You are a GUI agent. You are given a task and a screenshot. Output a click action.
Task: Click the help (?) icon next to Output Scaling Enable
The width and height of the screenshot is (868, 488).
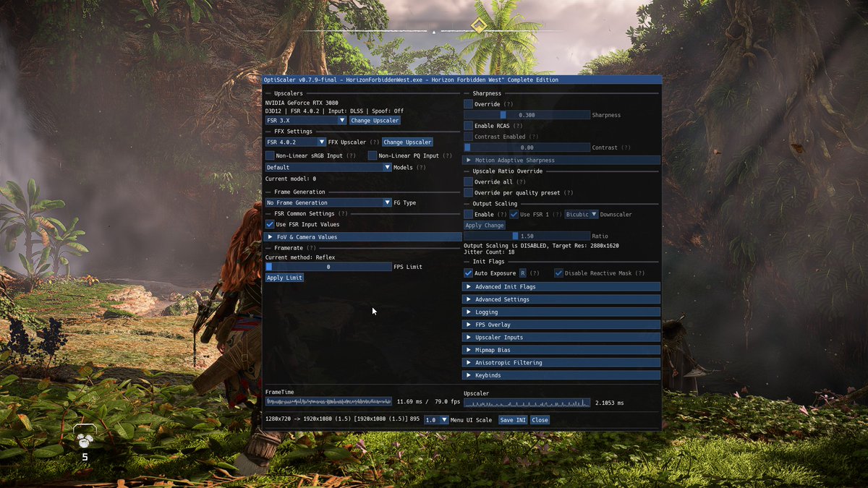coord(502,214)
